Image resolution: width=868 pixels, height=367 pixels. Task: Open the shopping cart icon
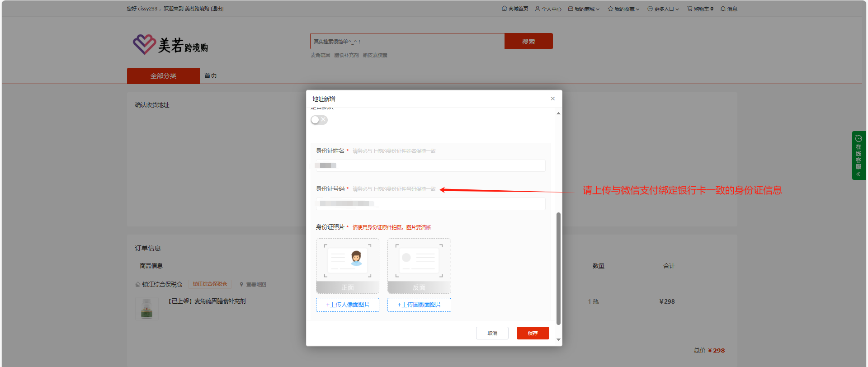[x=689, y=9]
